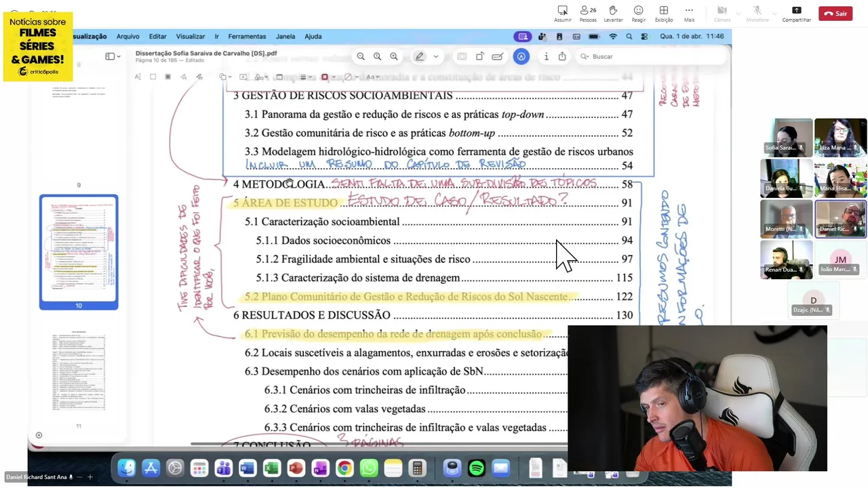
Task: Raise hand with the Levantar button
Action: pyautogui.click(x=613, y=14)
